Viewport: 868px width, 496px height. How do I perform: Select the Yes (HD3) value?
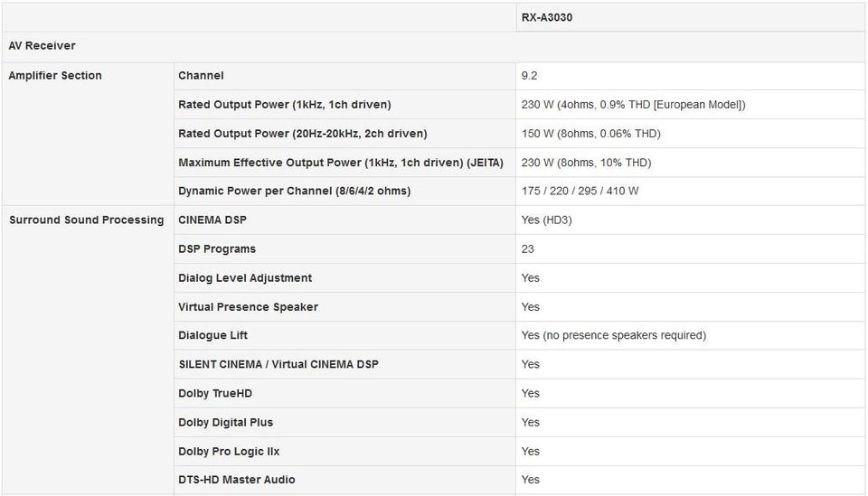[x=546, y=220]
